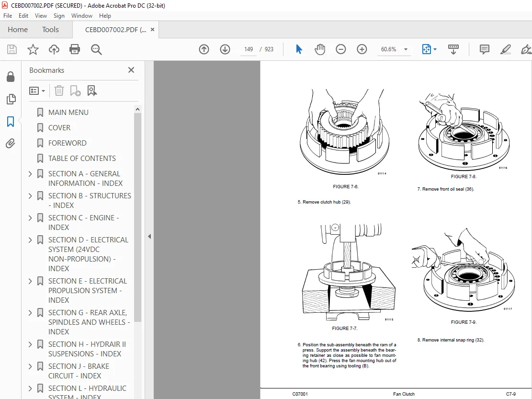Viewport: 532px width, 399px height.
Task: Open the Find text magnifier tool
Action: [96, 49]
